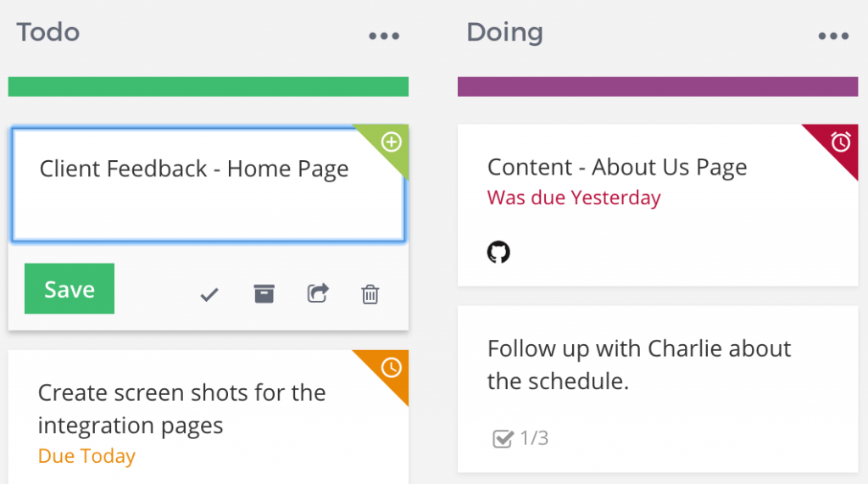Click the archive box icon

pos(264,293)
